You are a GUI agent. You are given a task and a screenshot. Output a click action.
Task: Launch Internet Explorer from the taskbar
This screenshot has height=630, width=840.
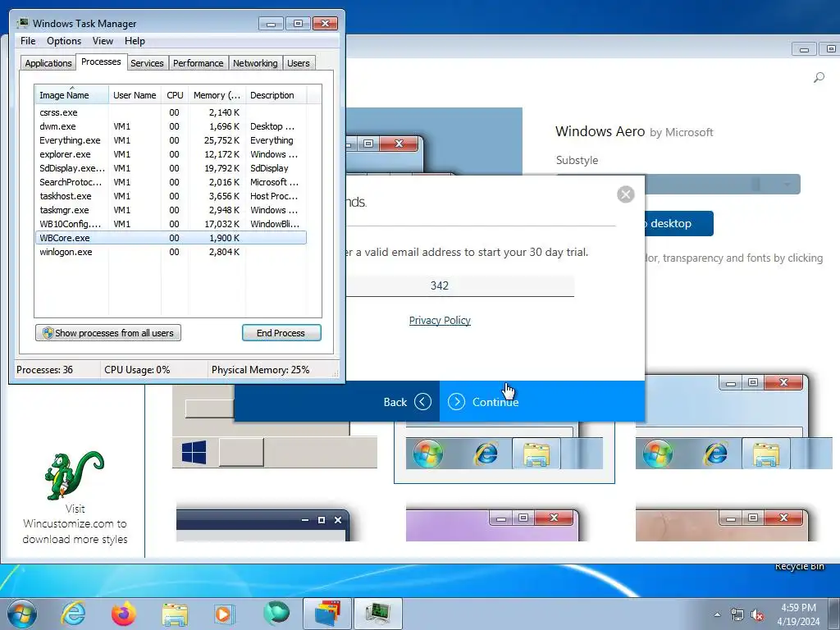click(73, 614)
